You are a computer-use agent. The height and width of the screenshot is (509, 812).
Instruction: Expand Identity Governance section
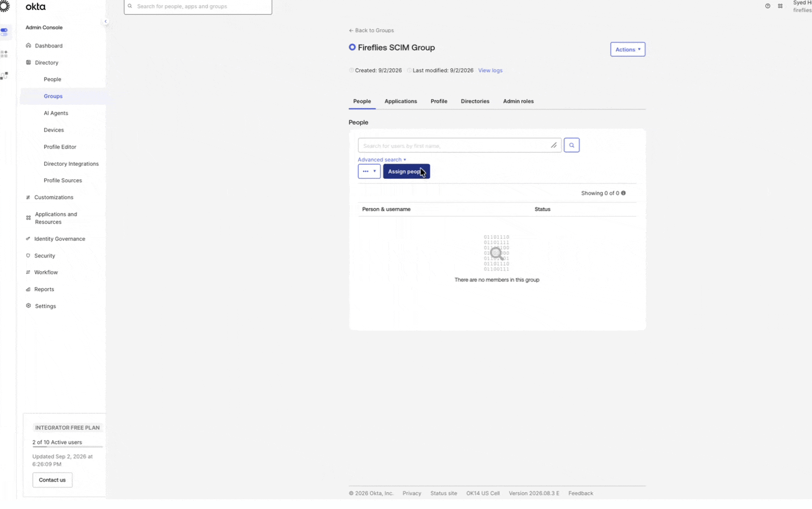coord(60,239)
